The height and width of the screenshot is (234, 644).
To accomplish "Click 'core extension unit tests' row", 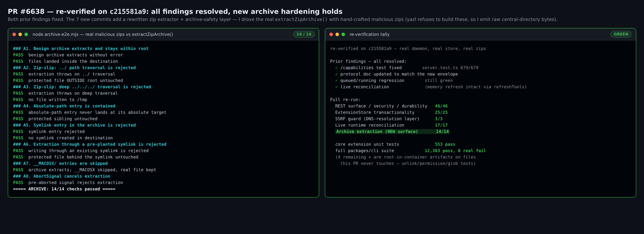I will [x=367, y=144].
